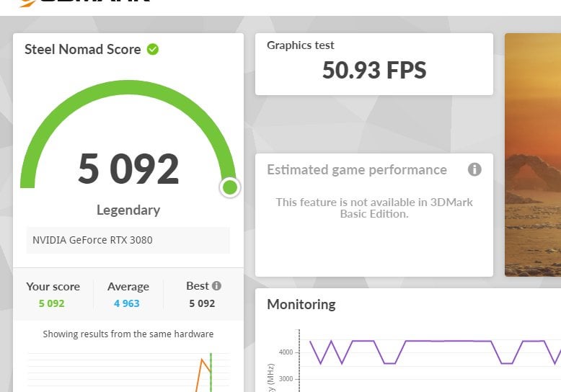This screenshot has width=561, height=392.
Task: Click the Your score label
Action: 53,287
